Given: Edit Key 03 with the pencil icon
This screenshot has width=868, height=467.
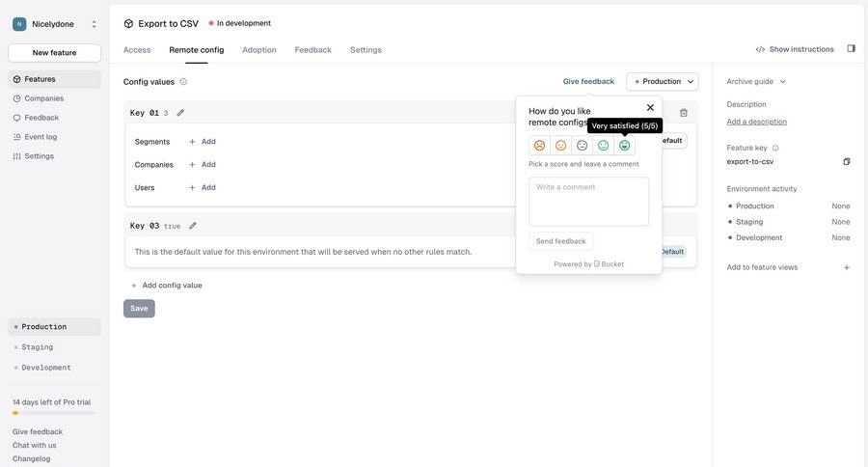Looking at the screenshot, I should [x=193, y=226].
